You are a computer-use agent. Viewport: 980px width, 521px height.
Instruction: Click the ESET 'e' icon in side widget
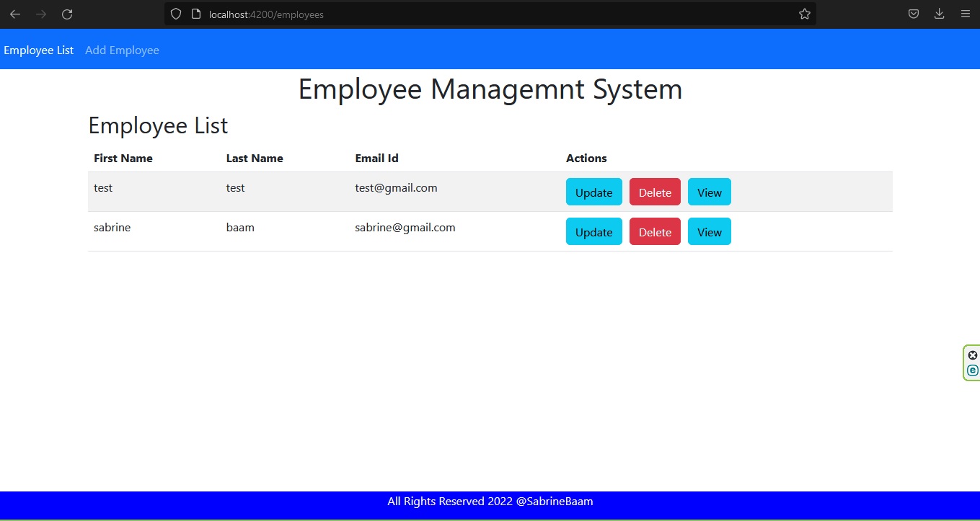pyautogui.click(x=973, y=370)
